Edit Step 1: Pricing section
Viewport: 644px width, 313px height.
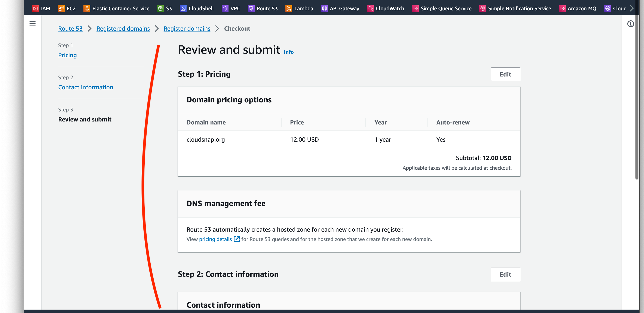coord(505,74)
